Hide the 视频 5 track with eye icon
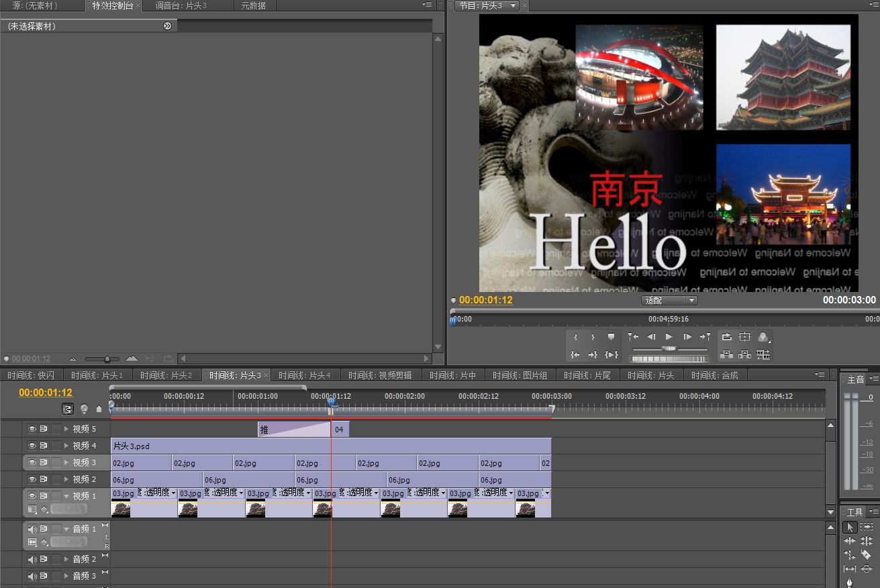 (32, 429)
